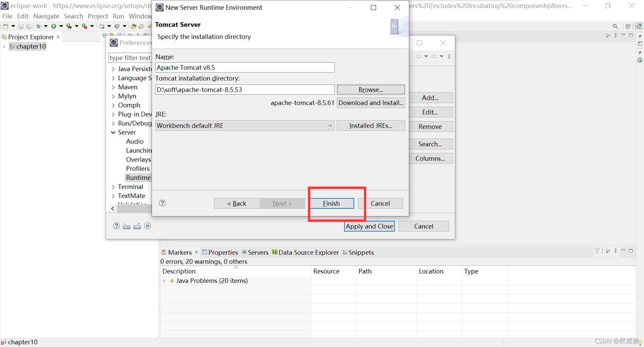Click the Tomcat installation directory field
Viewport: 644px width, 347px height.
point(245,90)
